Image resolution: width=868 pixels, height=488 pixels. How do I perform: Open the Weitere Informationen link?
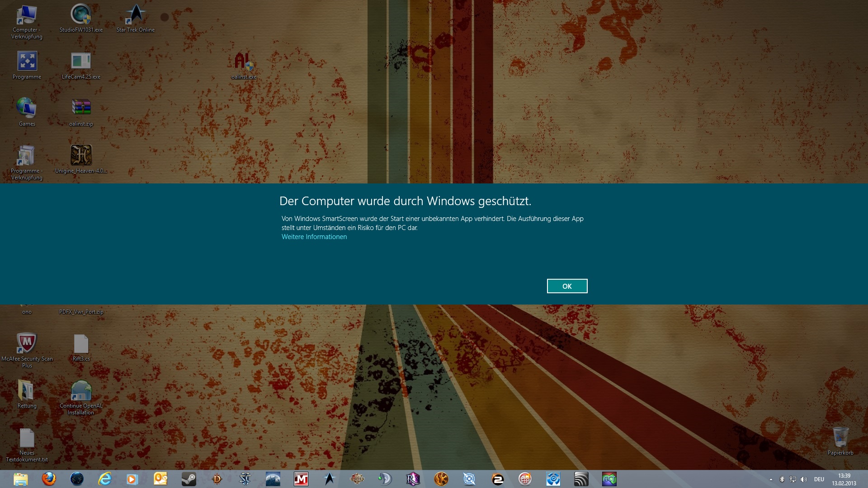pos(314,237)
